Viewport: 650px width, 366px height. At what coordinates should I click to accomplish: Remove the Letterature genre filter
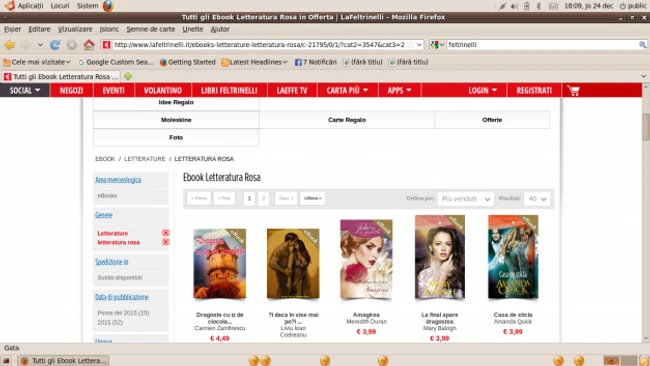tap(165, 233)
